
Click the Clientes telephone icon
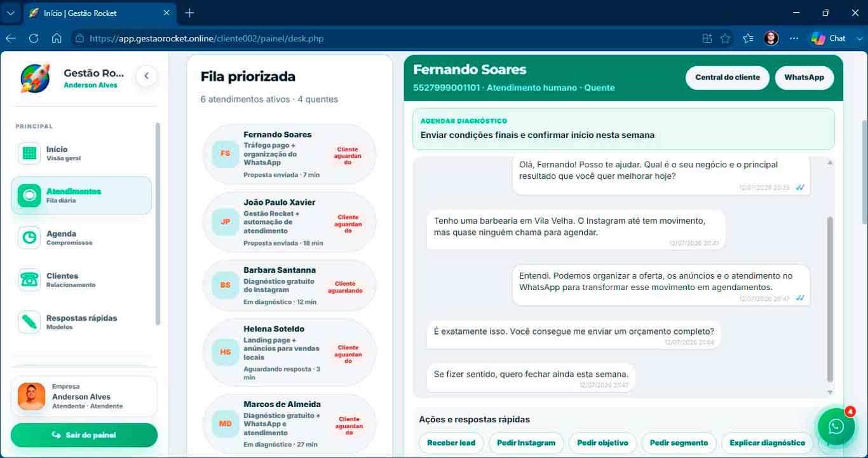[29, 280]
